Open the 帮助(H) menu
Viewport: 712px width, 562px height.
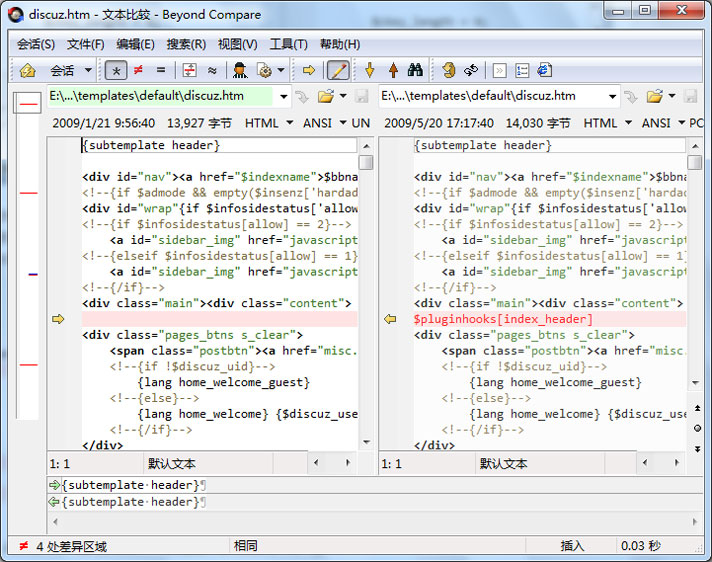[340, 44]
